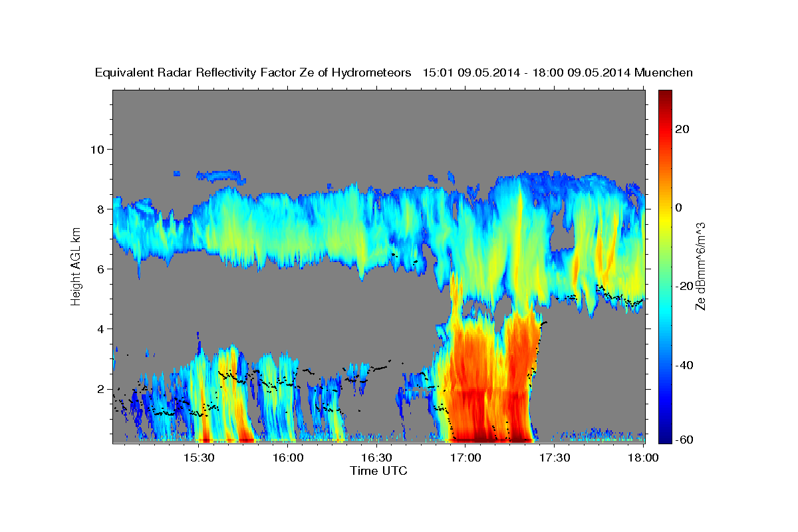Click the 'Time UTC' x-axis label
This screenshot has width=798, height=532.
point(378,471)
